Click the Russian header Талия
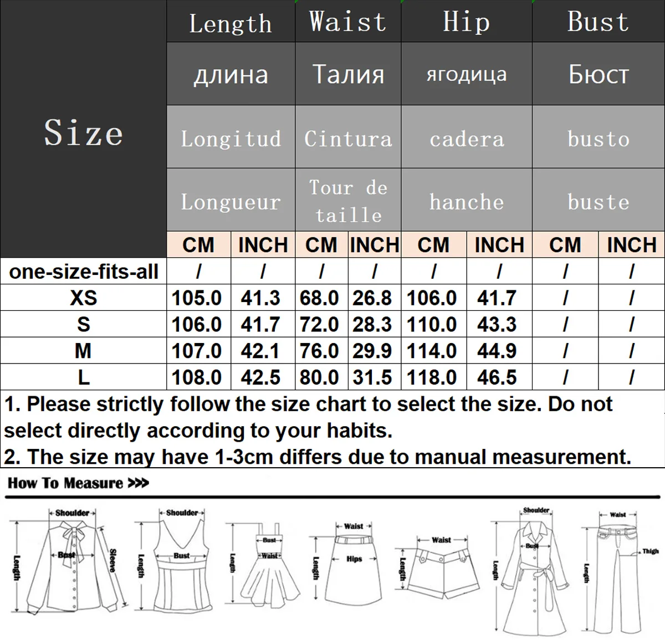 tap(347, 74)
